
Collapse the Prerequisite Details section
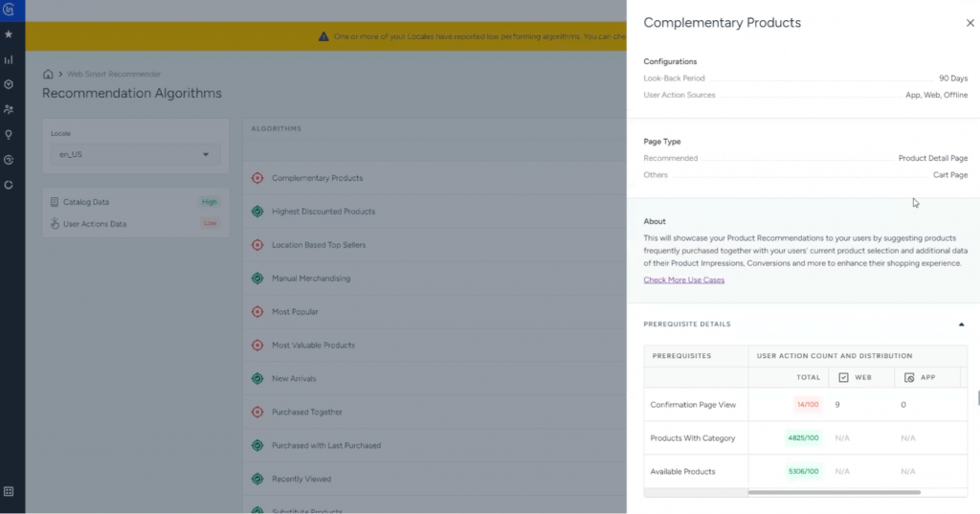coord(961,324)
